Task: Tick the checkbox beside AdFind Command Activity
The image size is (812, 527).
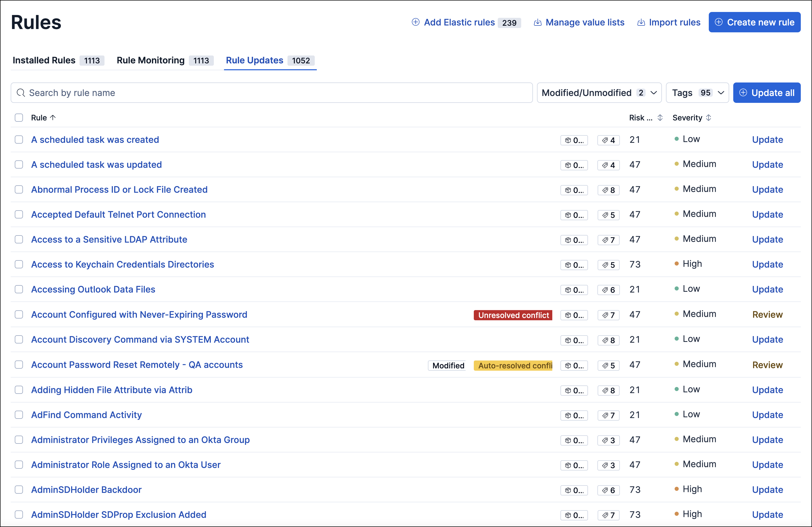Action: click(19, 415)
